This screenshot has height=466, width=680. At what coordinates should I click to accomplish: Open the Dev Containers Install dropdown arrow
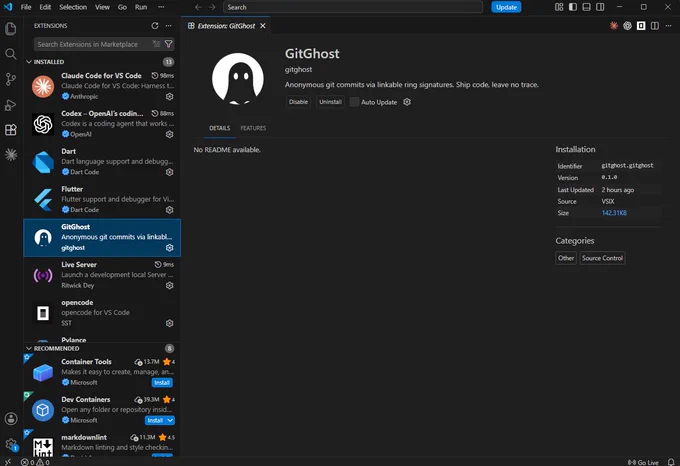click(170, 420)
